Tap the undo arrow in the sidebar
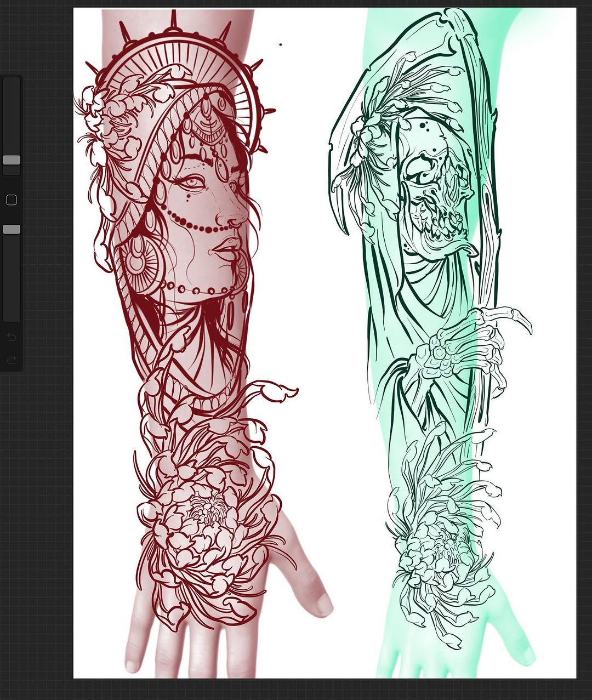592x700 pixels. [12, 337]
